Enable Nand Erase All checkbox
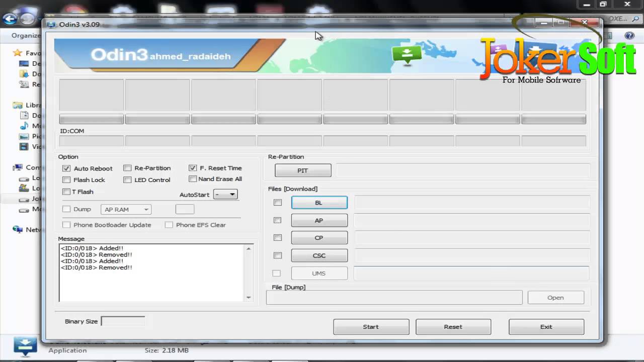 [193, 178]
